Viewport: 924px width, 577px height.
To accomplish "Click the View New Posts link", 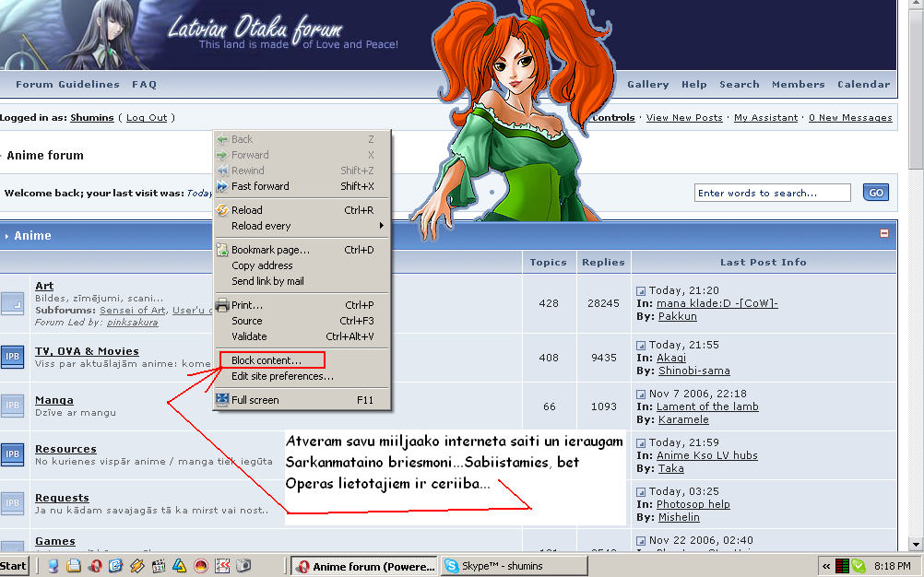I will 684,118.
